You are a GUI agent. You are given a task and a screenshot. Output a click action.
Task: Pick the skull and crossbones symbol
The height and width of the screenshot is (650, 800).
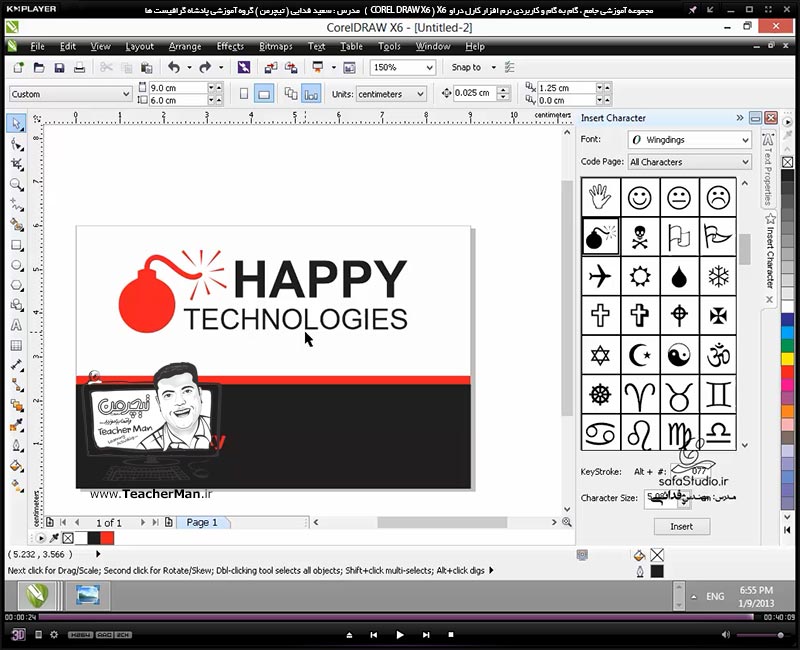pos(639,236)
